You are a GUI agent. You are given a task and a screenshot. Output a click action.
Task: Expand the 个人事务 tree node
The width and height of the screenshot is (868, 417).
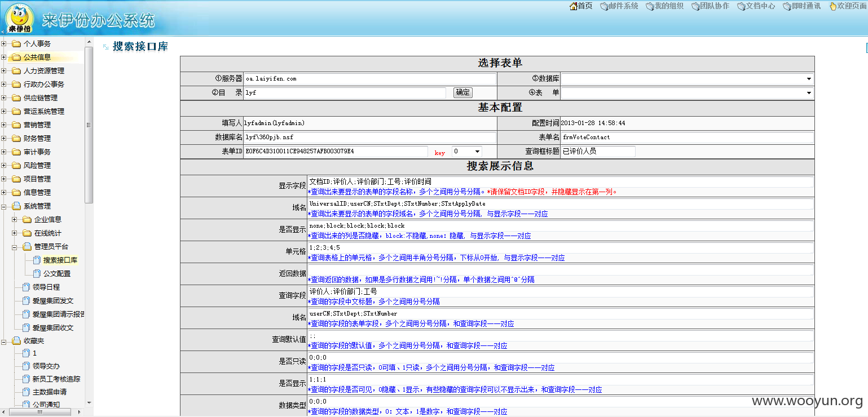pos(4,43)
